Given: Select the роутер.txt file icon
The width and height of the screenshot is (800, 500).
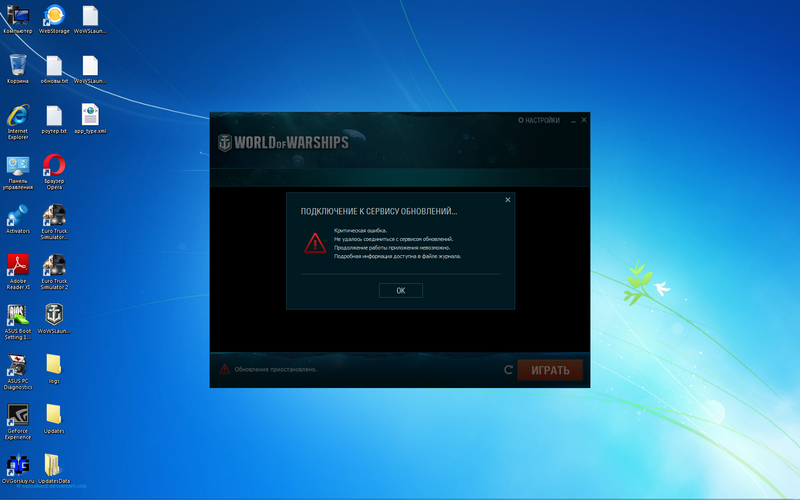Looking at the screenshot, I should (x=54, y=119).
